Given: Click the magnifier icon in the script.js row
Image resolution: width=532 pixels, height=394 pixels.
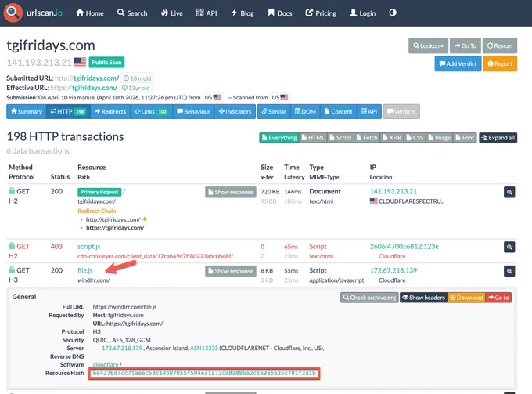Looking at the screenshot, I should (509, 247).
